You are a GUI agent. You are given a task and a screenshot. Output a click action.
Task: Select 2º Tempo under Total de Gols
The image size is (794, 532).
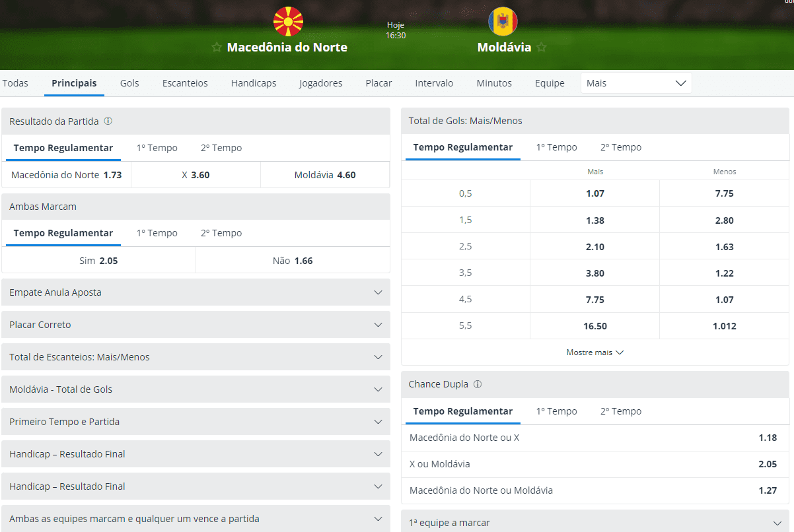click(x=621, y=147)
